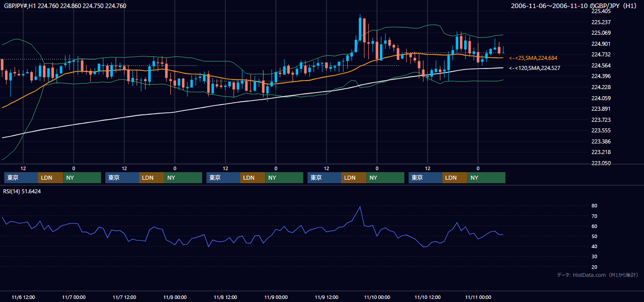644x302 pixels.
Task: Click RSI scale value 80
Action: pos(595,206)
